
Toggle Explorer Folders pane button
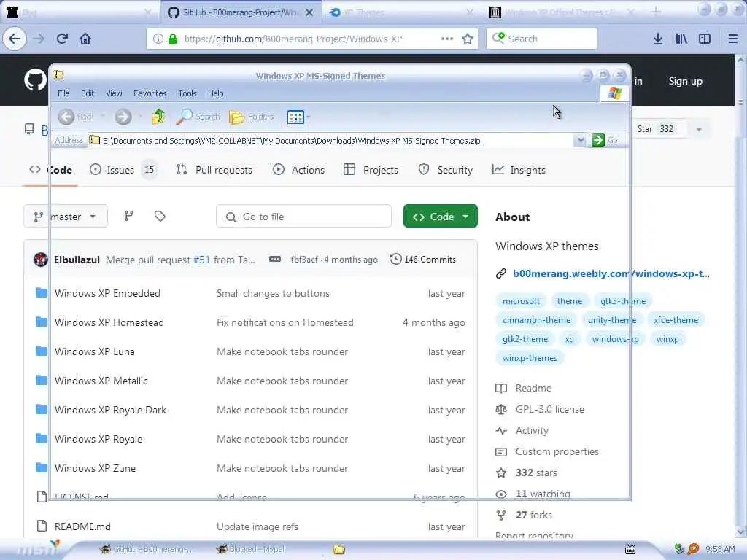click(x=252, y=117)
